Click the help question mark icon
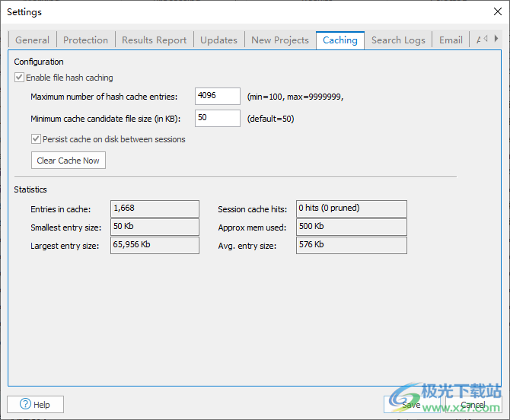The width and height of the screenshot is (510, 420). pos(25,404)
